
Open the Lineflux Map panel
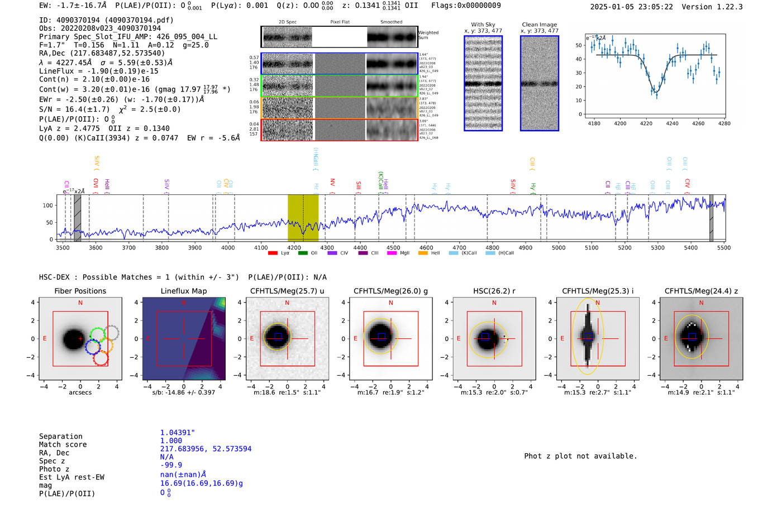pos(184,338)
